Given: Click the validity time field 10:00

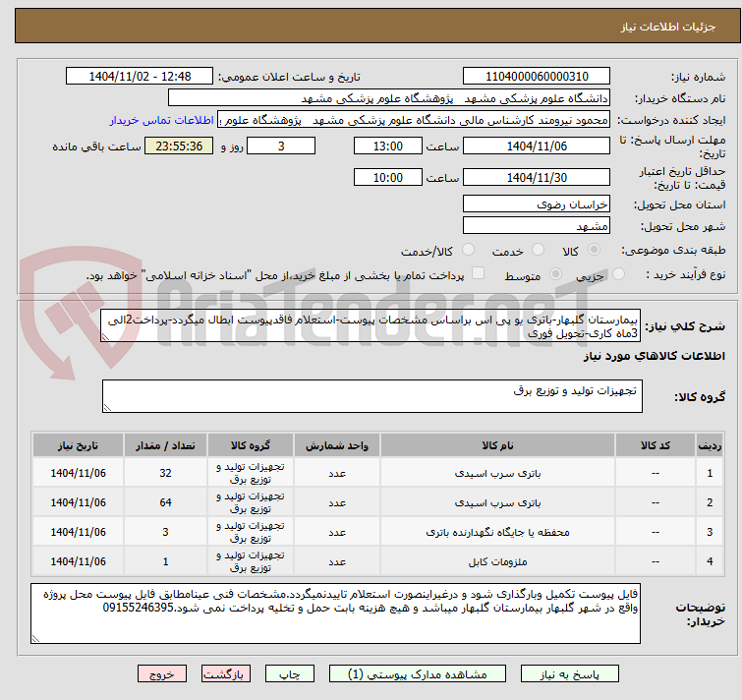Looking at the screenshot, I should tap(388, 178).
